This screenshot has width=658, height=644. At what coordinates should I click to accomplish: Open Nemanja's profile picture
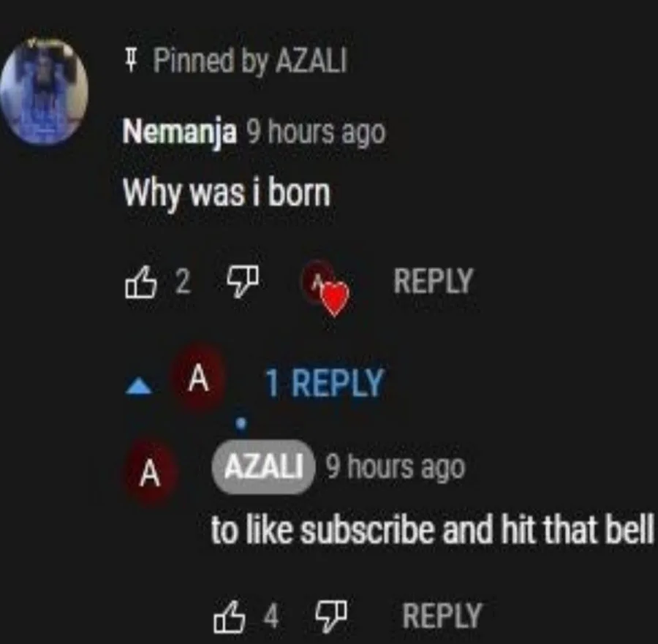click(x=44, y=91)
